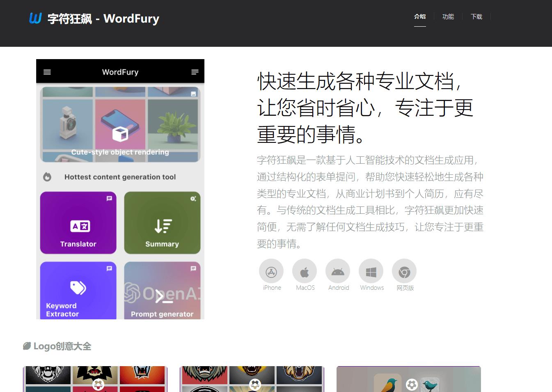Open the filter menu at WordFury top-right
The height and width of the screenshot is (392, 552).
pyautogui.click(x=194, y=72)
